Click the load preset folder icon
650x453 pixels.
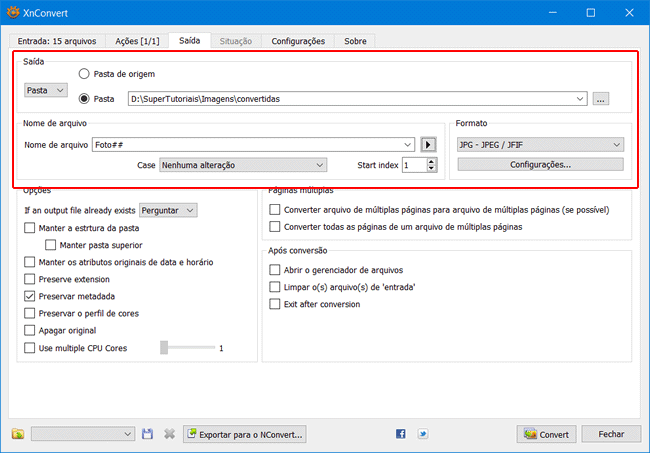coord(18,434)
